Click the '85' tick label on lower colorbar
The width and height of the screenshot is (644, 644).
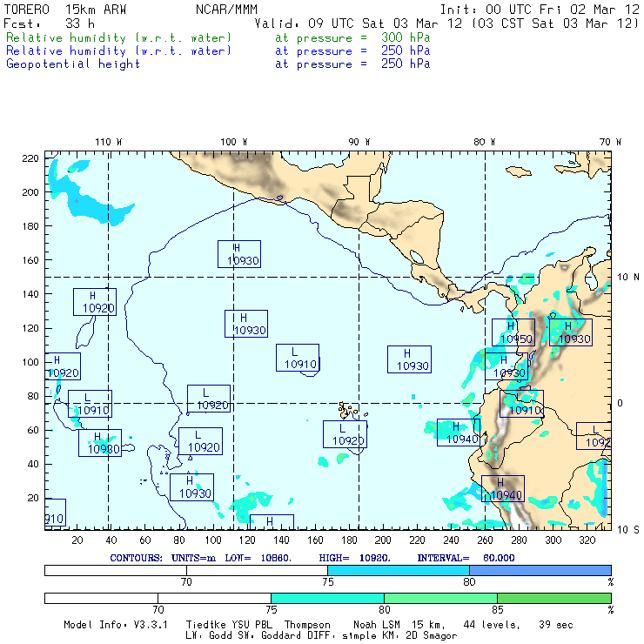[x=498, y=609]
